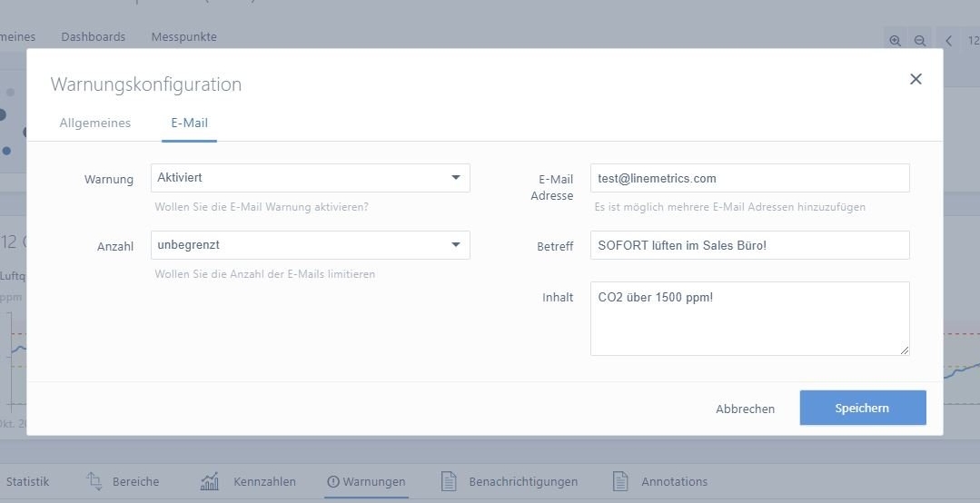Select the E-Mail tab
The width and height of the screenshot is (980, 503).
pos(189,123)
